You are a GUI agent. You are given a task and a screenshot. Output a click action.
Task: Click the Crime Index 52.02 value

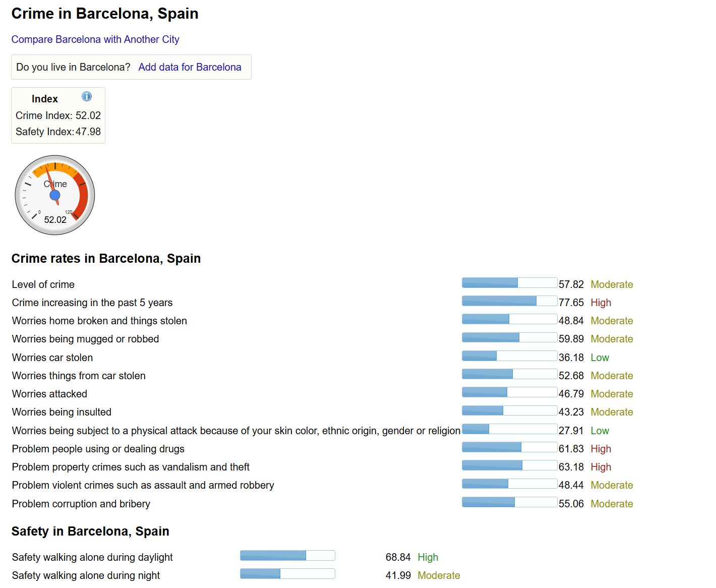88,115
